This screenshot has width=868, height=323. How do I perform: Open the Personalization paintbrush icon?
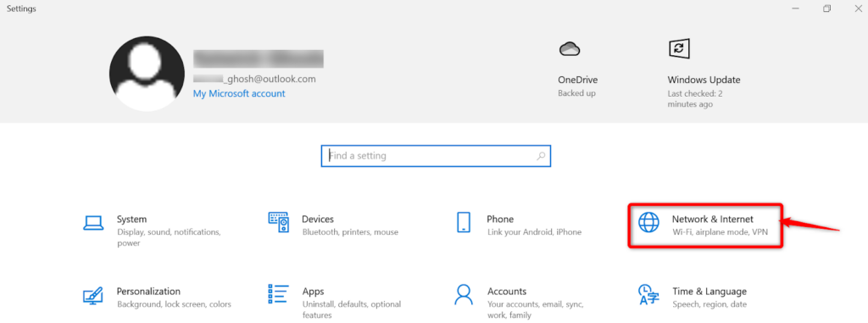(x=93, y=295)
